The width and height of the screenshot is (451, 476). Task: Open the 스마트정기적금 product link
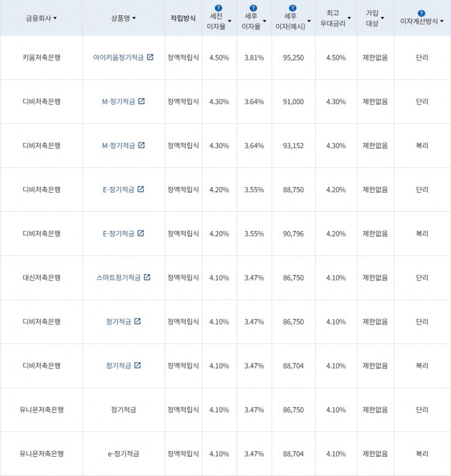[x=118, y=277]
